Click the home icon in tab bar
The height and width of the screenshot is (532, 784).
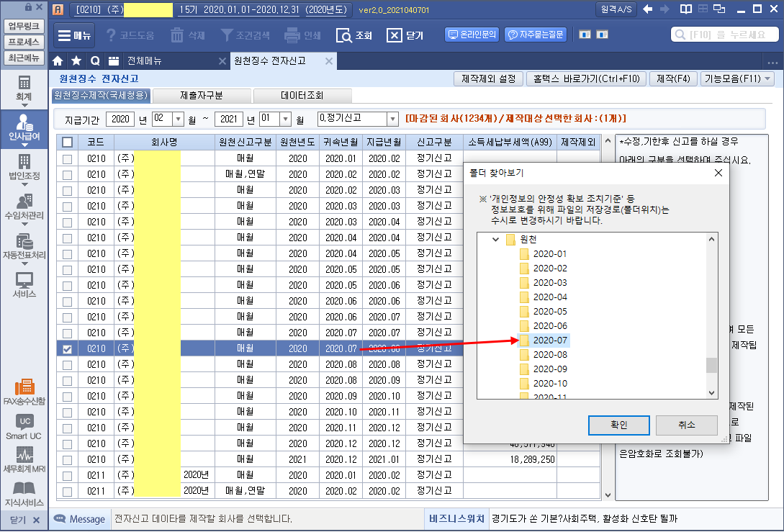(x=58, y=61)
